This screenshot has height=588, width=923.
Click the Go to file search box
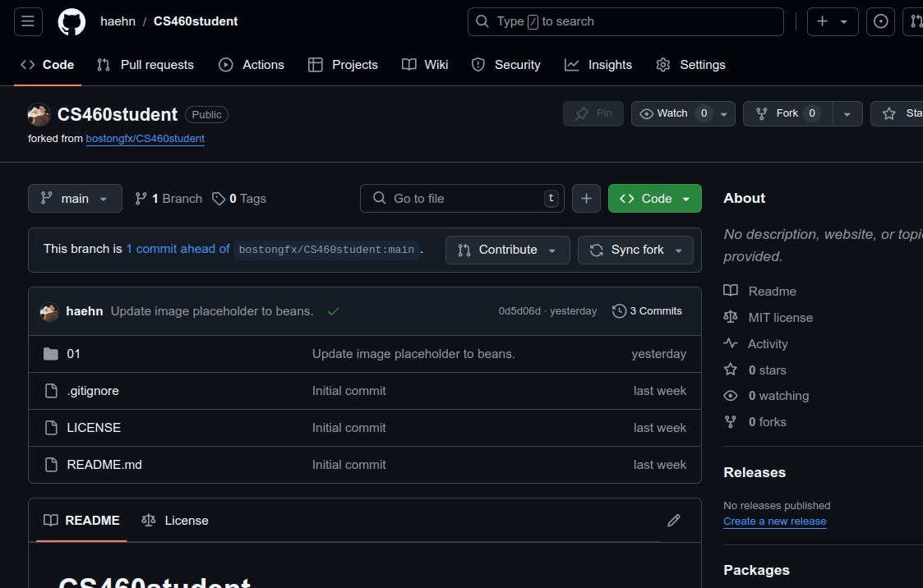[x=462, y=198]
